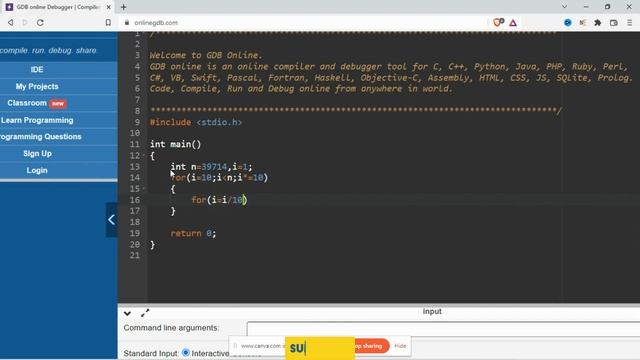
Task: Switch to the input tab
Action: coord(432,311)
